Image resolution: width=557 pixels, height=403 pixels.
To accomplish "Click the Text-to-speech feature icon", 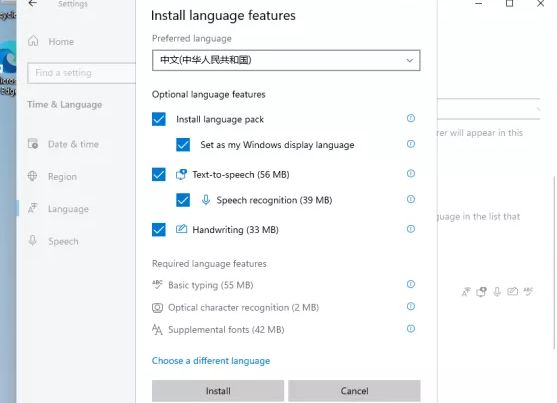I will coord(181,174).
